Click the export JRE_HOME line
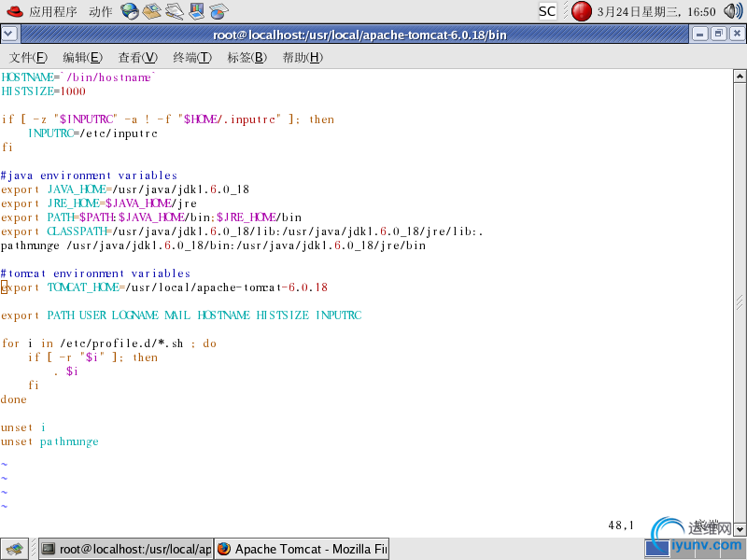Viewport: 747px width, 560px height. pos(99,203)
